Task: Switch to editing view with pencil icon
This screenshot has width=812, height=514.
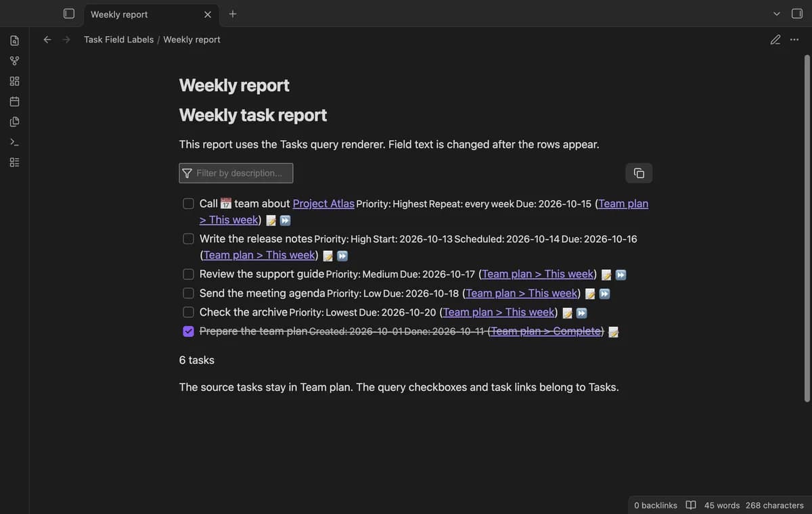Action: [x=775, y=39]
